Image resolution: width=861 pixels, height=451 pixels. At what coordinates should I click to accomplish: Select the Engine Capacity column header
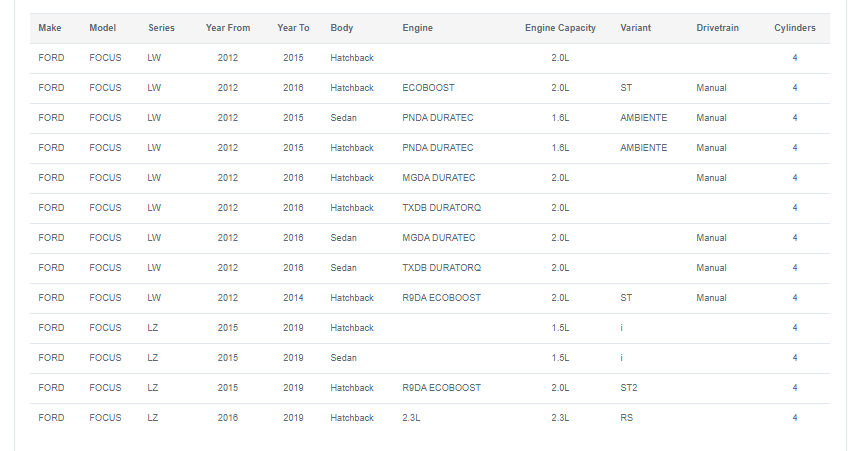pos(560,28)
